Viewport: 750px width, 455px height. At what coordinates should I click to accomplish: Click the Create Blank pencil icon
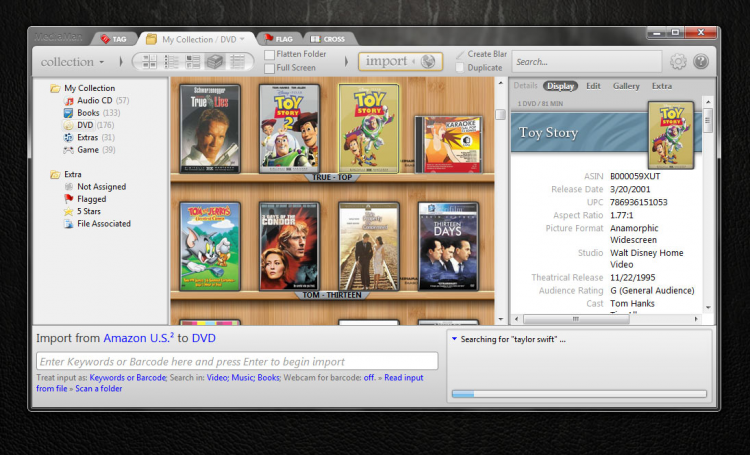[x=460, y=55]
